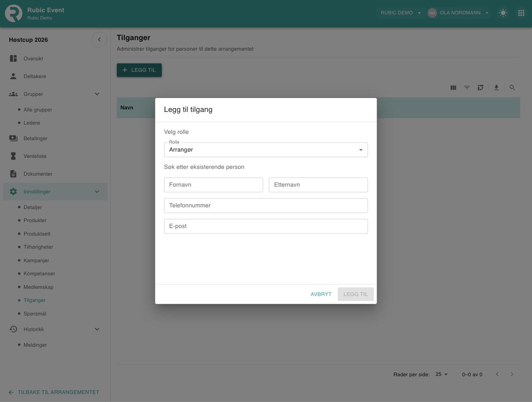
Task: Click the table download export icon
Action: [x=497, y=88]
